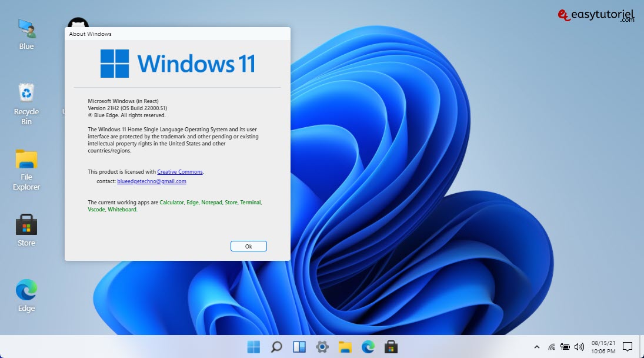
Task: Open Search from the taskbar
Action: pyautogui.click(x=276, y=347)
